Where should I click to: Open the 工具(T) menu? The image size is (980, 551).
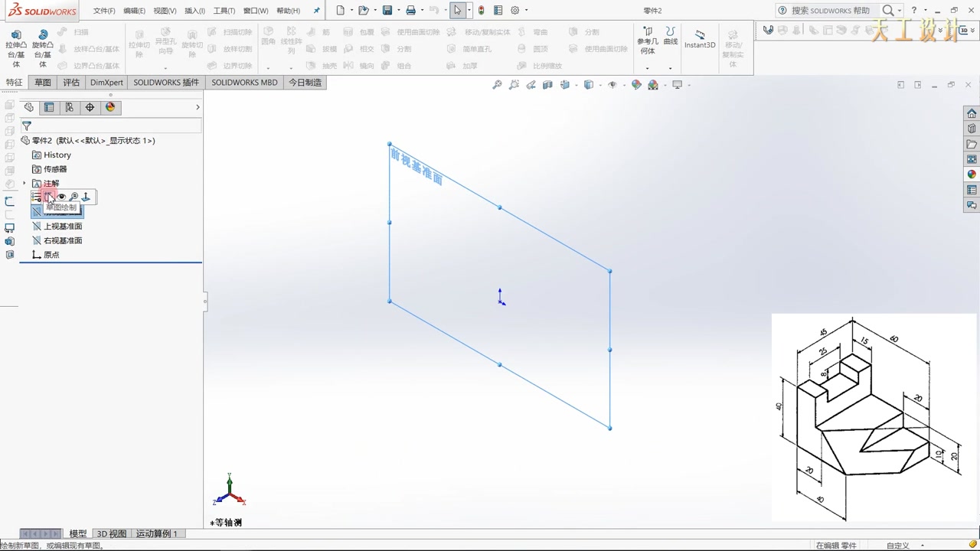click(224, 11)
